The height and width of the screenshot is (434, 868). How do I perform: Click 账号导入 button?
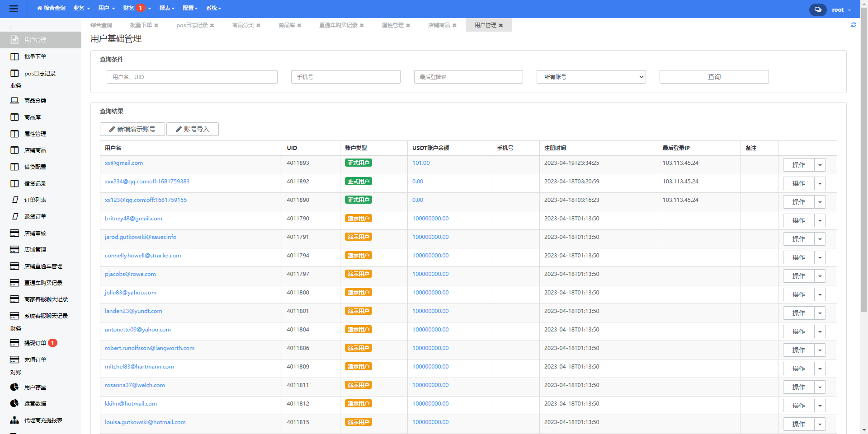click(x=193, y=129)
